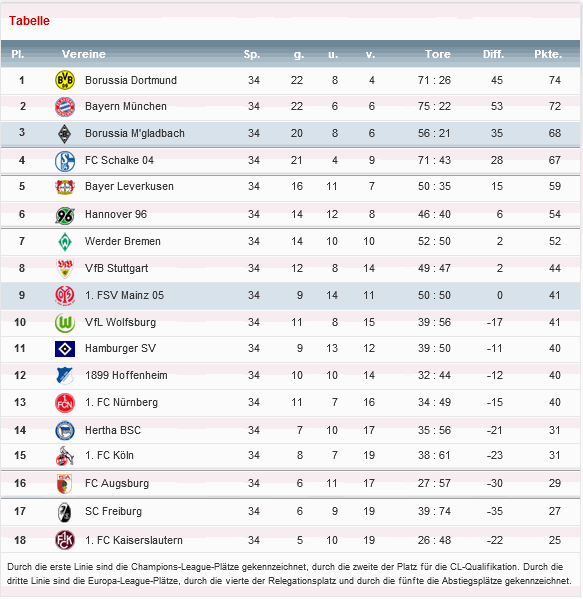Screen dimensions: 583x599
Task: Open the Werder Bremen diamond logo
Action: [65, 242]
